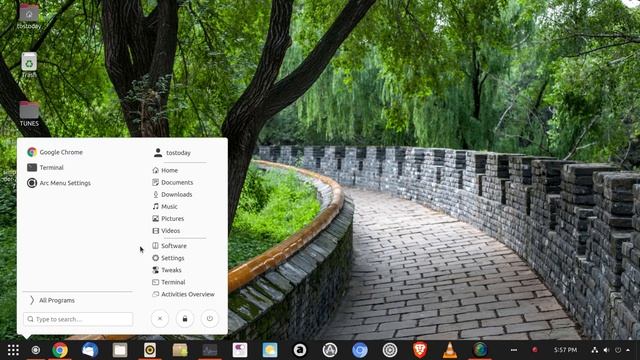The height and width of the screenshot is (360, 640).
Task: Click the 5:57 PM clock
Action: pyautogui.click(x=565, y=350)
